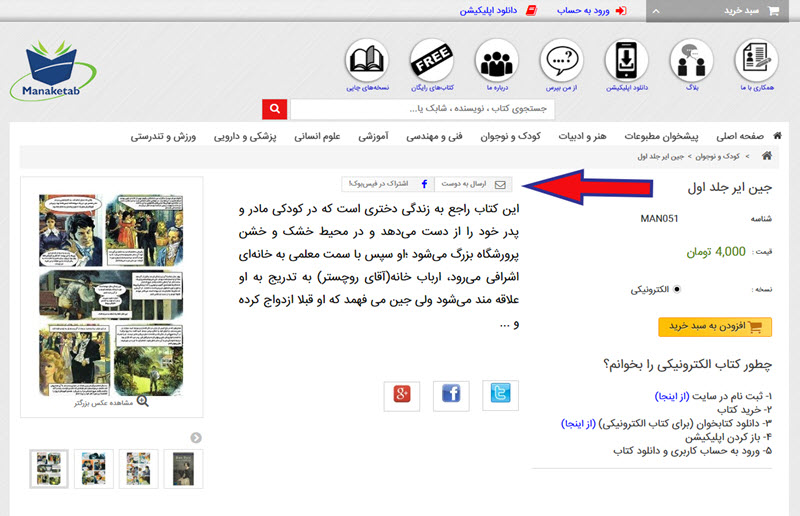800x516 pixels.
Task: Click the free books (FREE) icon
Action: click(432, 61)
